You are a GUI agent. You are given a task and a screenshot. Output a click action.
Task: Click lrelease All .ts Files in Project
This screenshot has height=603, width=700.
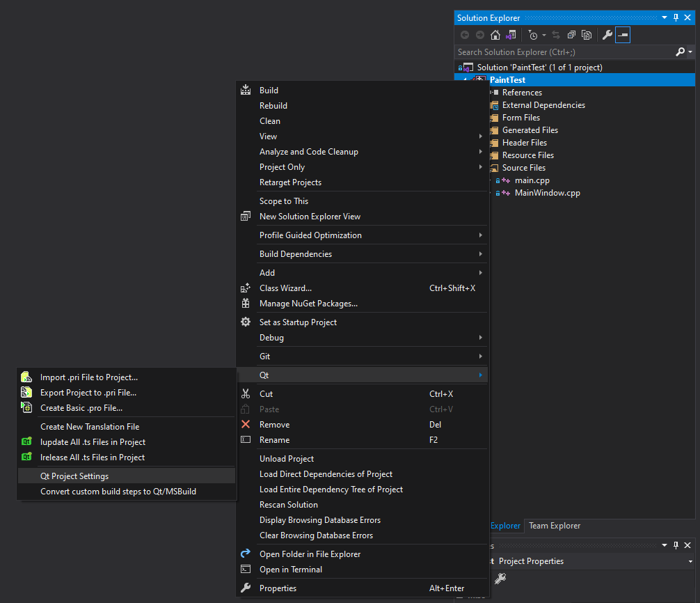[x=127, y=457]
